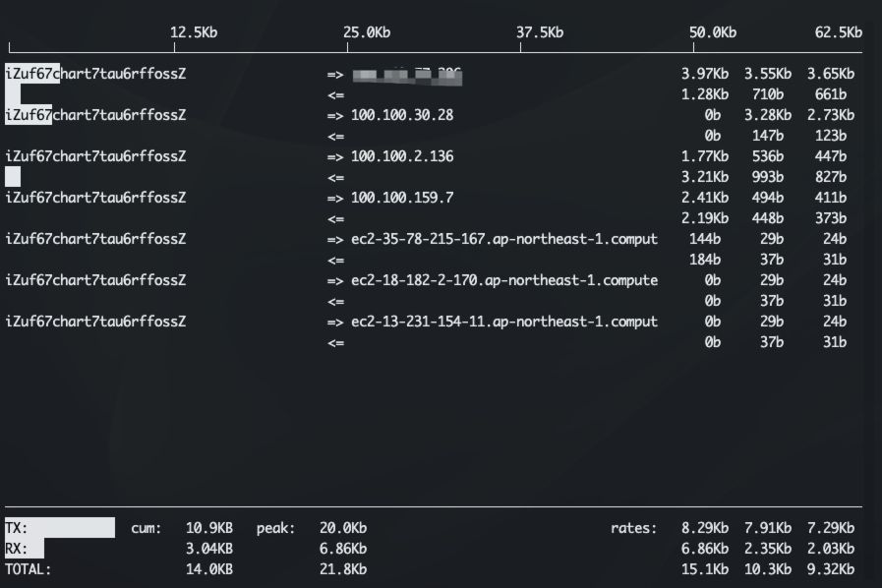Select the 37.5Kb scale marker
Screen dimensions: 882x588
tap(540, 32)
